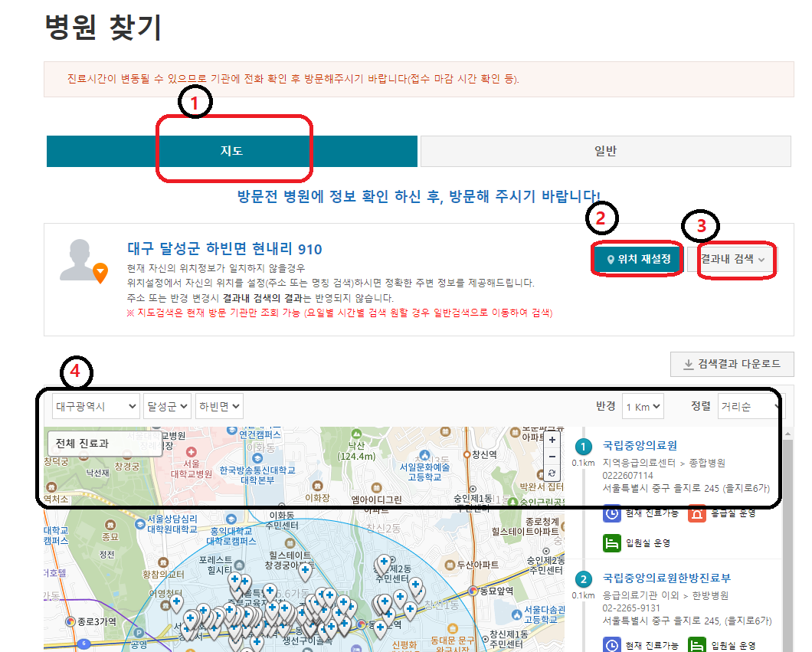
Task: Click result number 1 badge
Action: [583, 447]
